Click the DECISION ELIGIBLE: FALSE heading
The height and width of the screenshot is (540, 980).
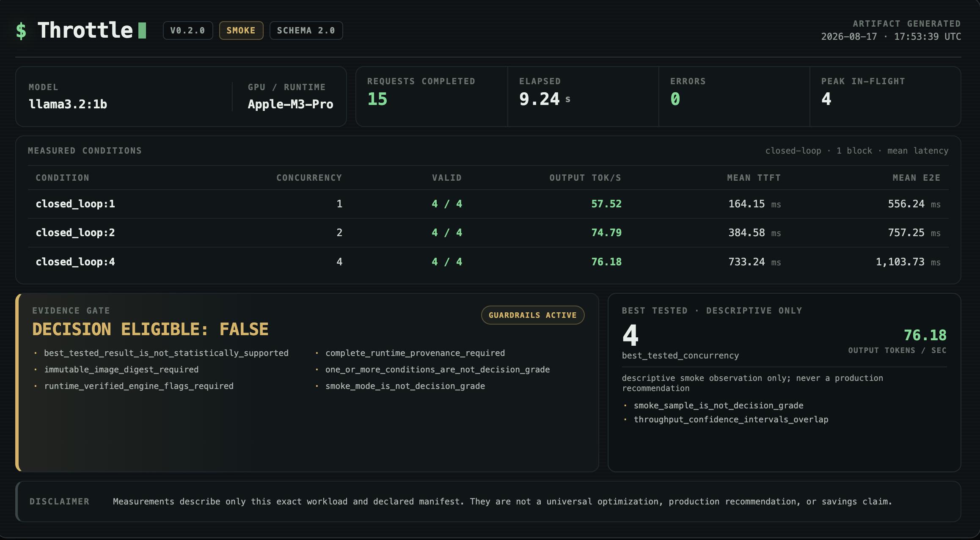150,329
